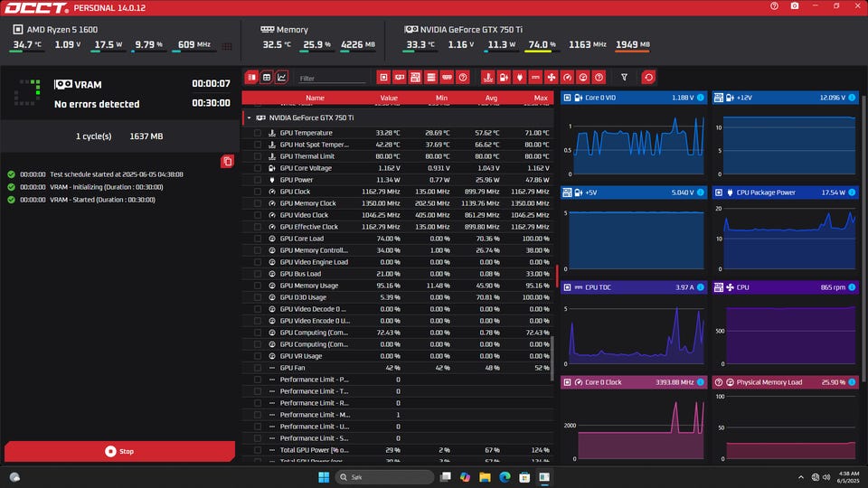Open info for CPU TDC graph
This screenshot has height=488, width=868.
point(700,287)
